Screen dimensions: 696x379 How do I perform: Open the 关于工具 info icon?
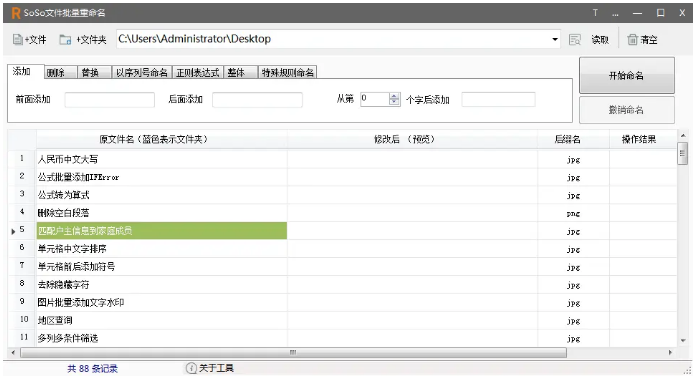191,368
